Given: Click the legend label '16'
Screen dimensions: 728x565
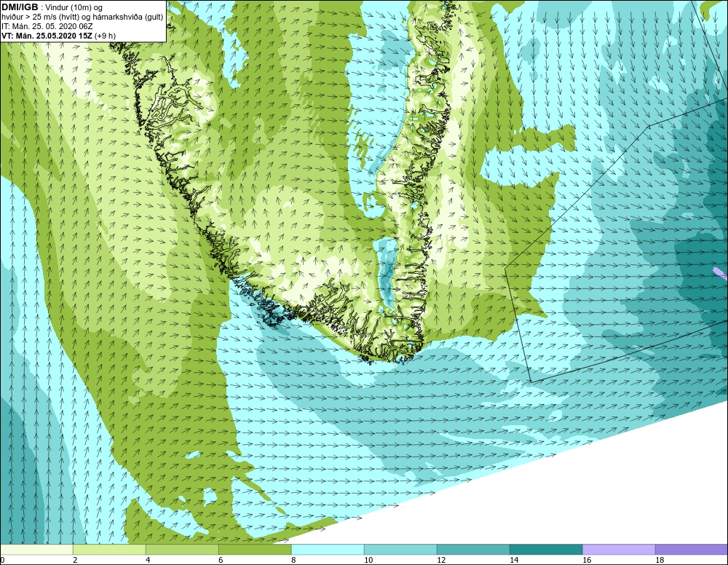Looking at the screenshot, I should click(587, 561).
